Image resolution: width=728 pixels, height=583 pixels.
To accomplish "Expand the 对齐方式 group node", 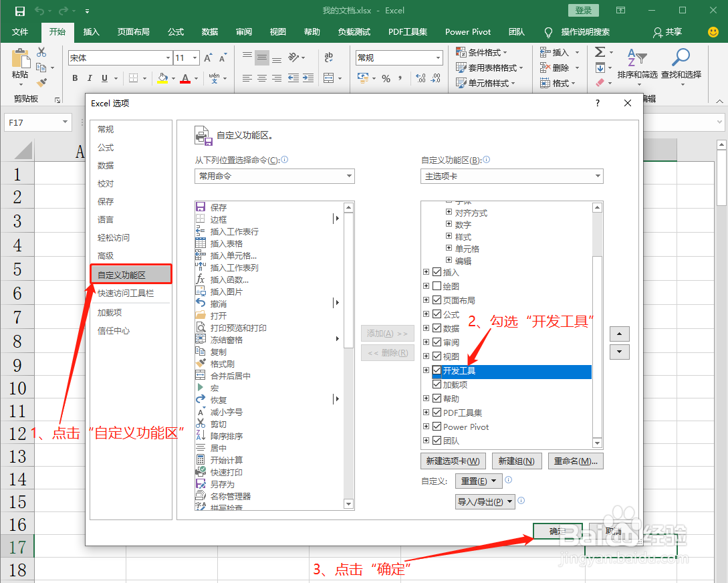I will [x=449, y=212].
